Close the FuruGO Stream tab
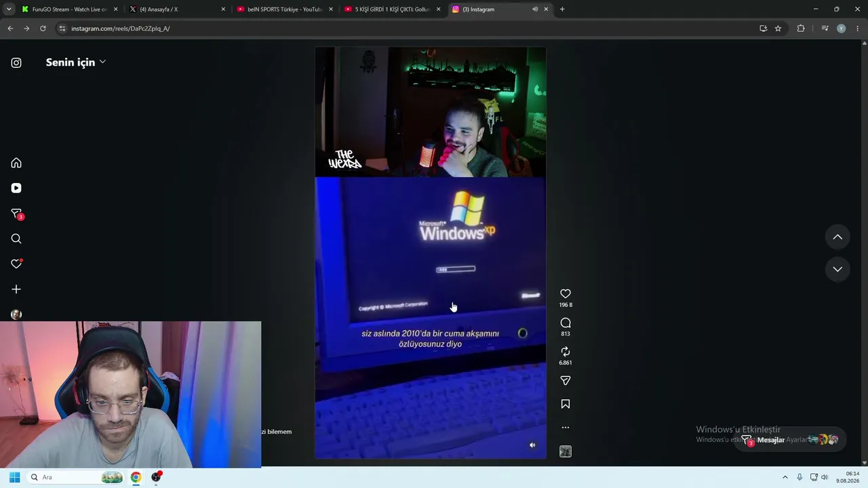This screenshot has width=868, height=488. (x=116, y=9)
